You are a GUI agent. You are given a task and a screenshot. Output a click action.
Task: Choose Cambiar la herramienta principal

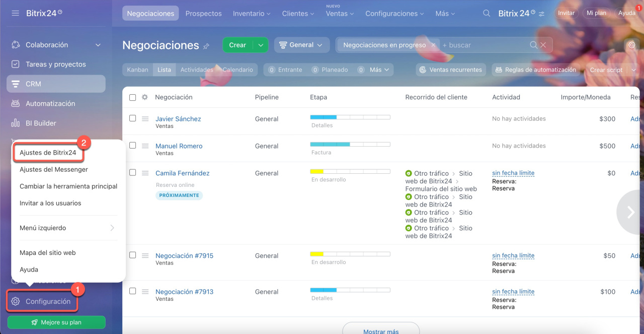68,186
